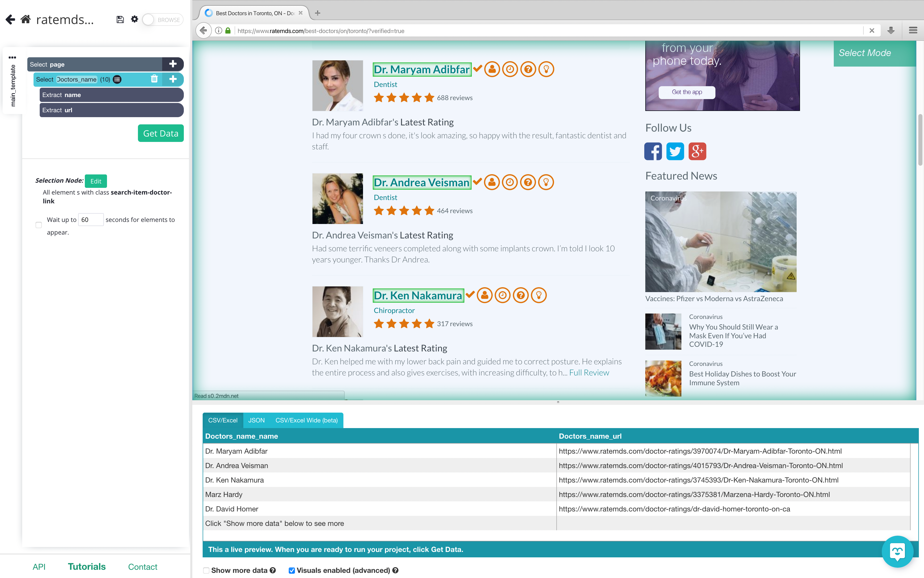
Task: Close the Best Doctors in Toronto tab
Action: click(x=301, y=13)
